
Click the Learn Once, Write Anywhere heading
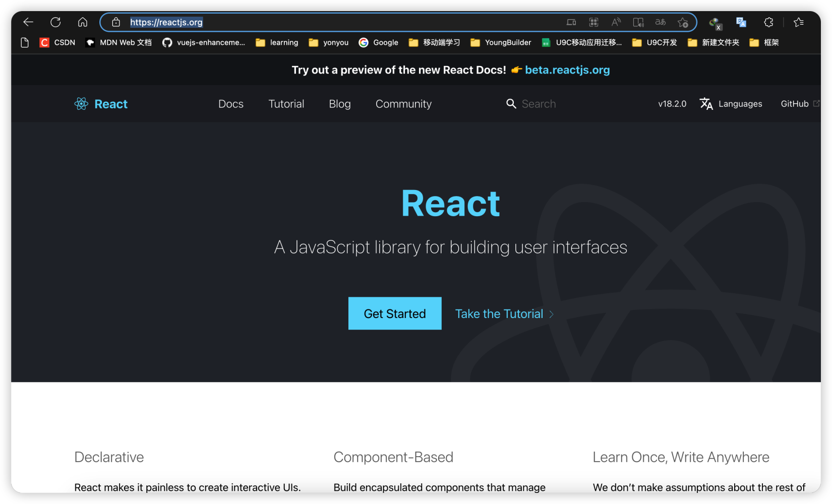point(681,457)
